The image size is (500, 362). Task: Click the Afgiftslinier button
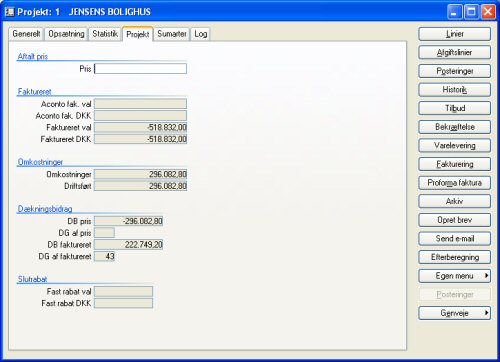(x=455, y=53)
